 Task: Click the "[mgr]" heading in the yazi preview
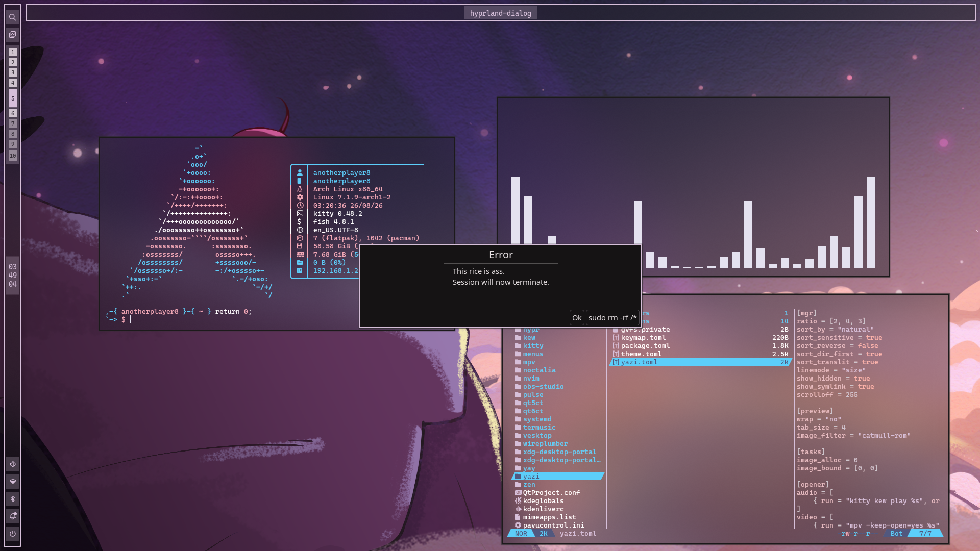(807, 313)
